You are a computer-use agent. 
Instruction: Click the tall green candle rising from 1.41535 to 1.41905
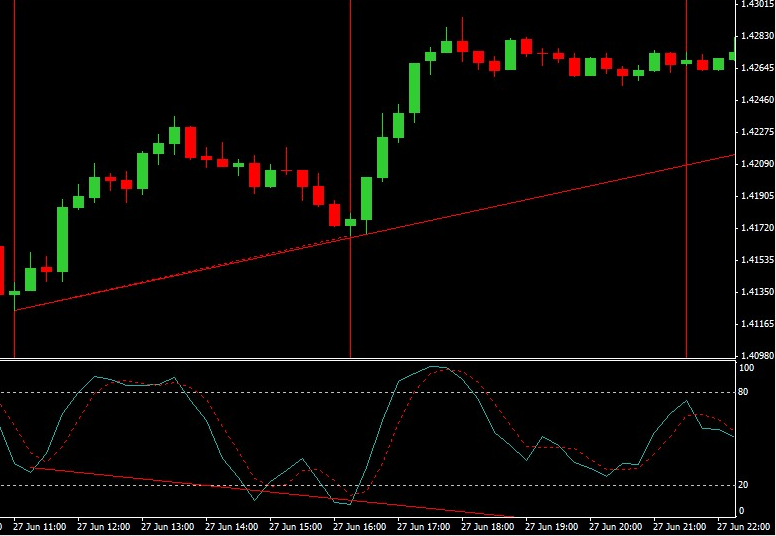coord(62,240)
